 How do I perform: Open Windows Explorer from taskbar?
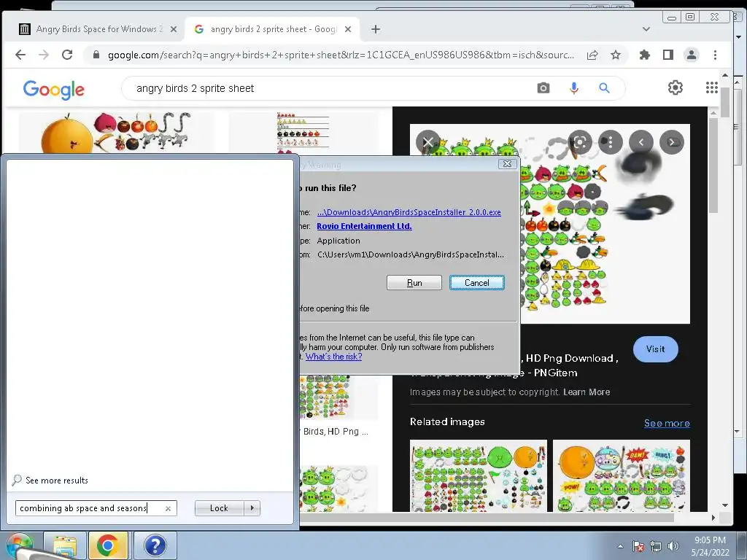pyautogui.click(x=65, y=545)
